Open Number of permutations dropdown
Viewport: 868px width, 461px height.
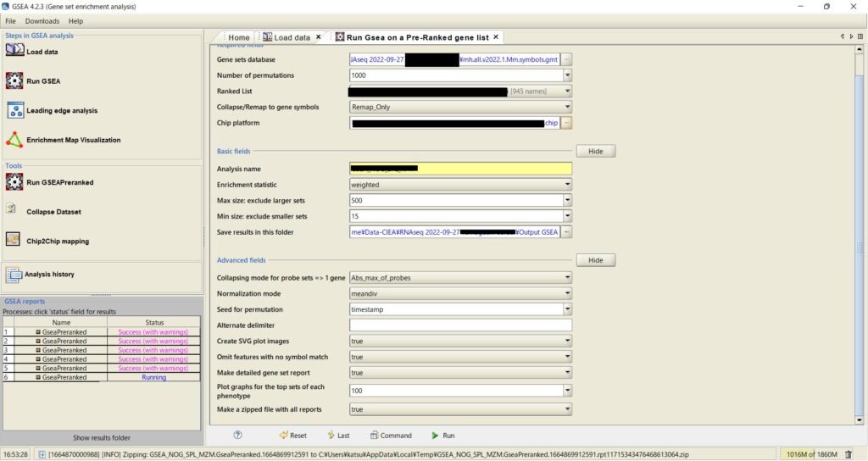pos(567,75)
